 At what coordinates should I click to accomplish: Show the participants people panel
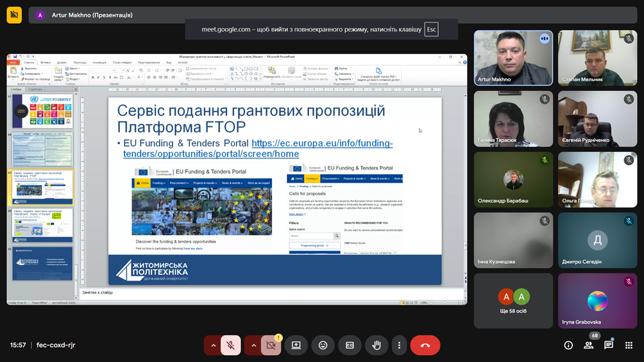tap(588, 345)
